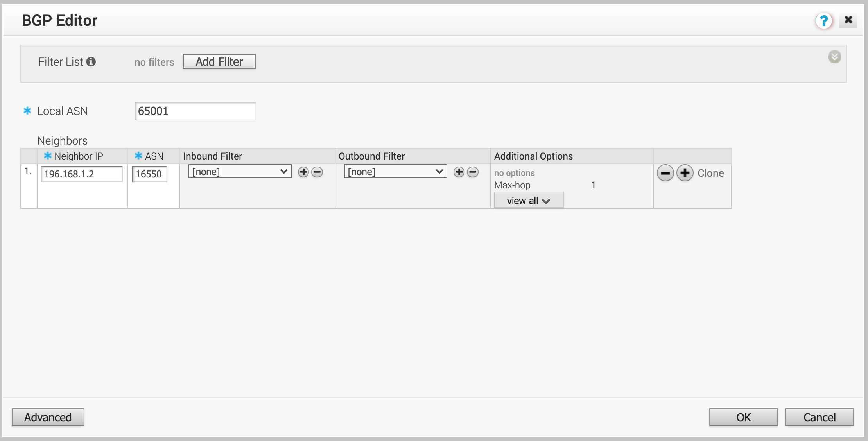Click the Add Filter button
Screen dimensions: 868x441
(219, 62)
